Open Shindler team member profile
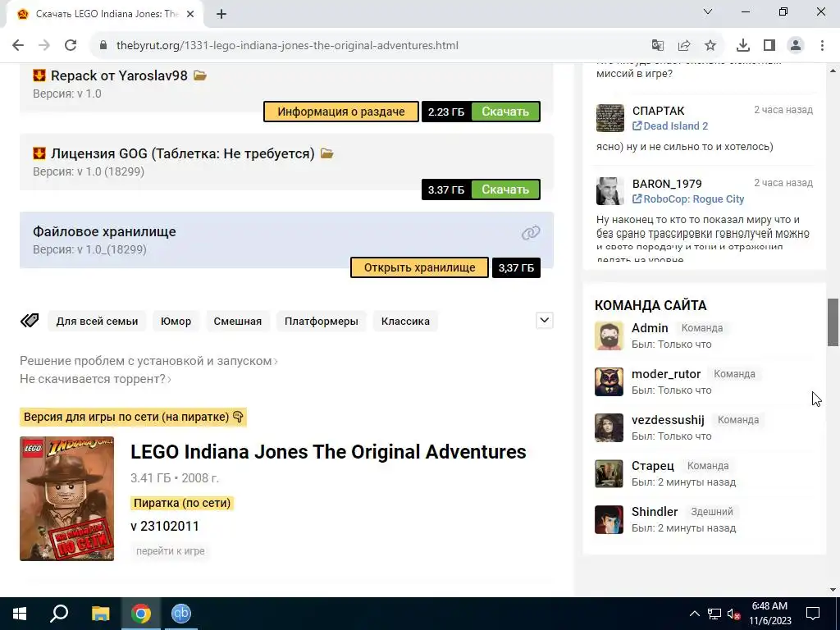Viewport: 840px width, 630px height. (x=655, y=512)
